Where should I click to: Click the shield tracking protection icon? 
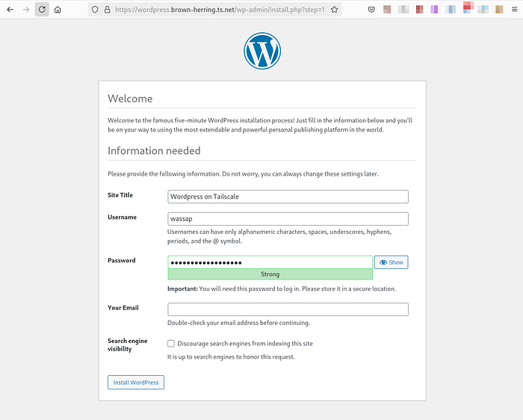pyautogui.click(x=95, y=10)
